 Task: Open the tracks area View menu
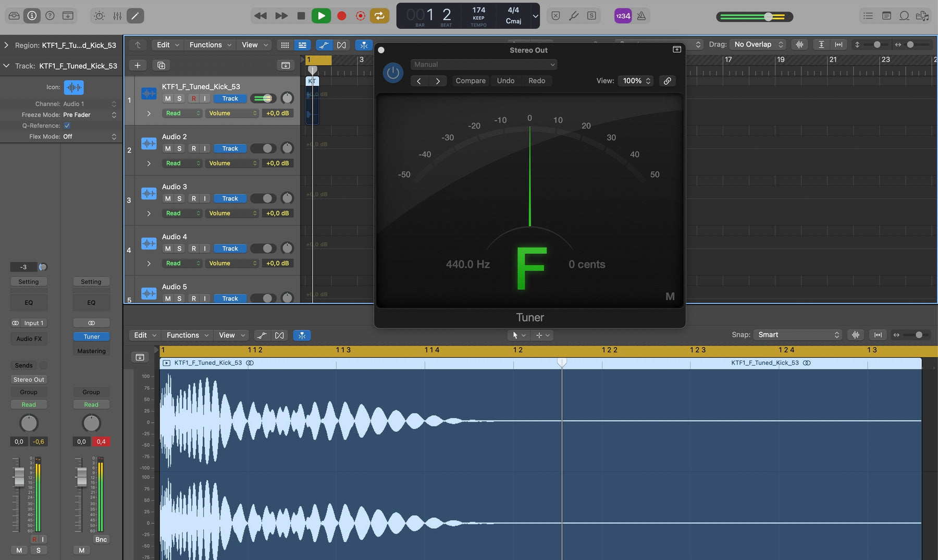pyautogui.click(x=255, y=45)
